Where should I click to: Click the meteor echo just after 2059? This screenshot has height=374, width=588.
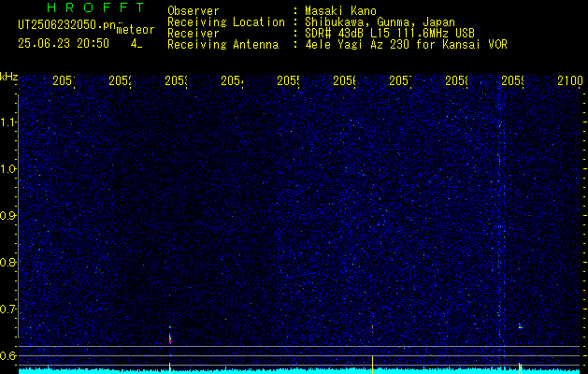tap(520, 326)
